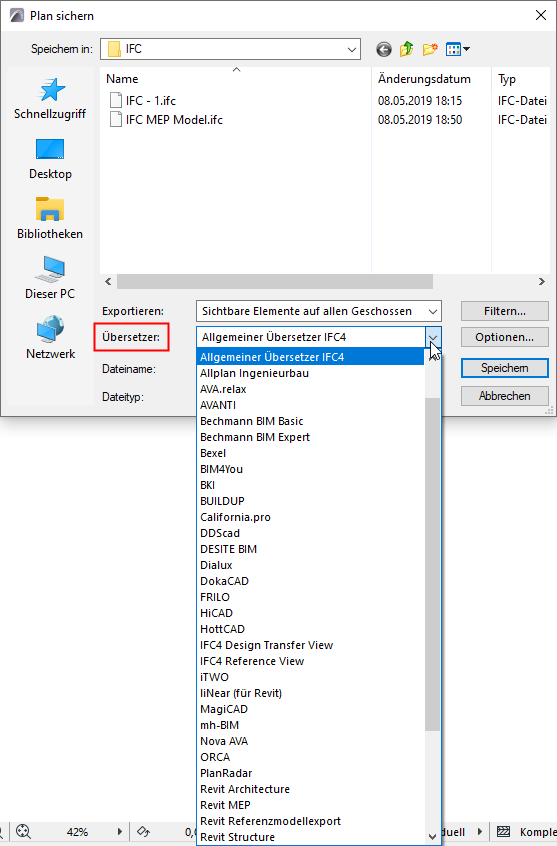The height and width of the screenshot is (846, 557).
Task: Choose BUILDUP translator
Action: pyautogui.click(x=311, y=501)
